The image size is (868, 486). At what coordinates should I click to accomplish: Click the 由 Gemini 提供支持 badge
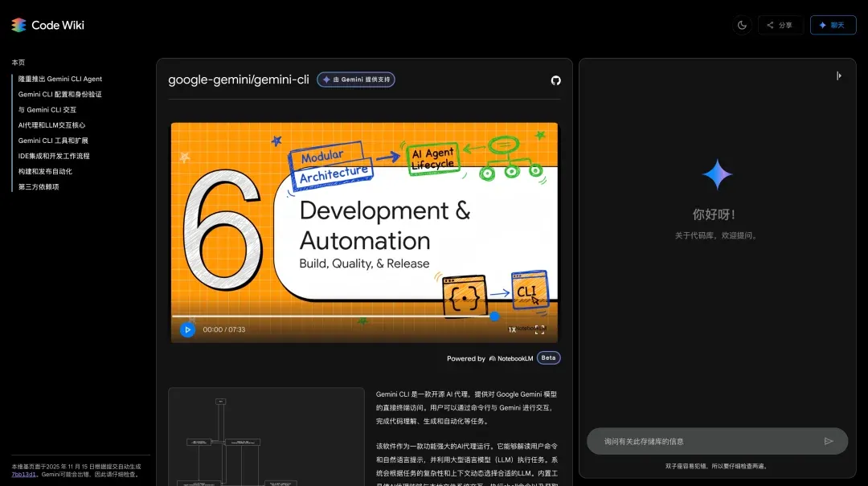click(x=356, y=80)
